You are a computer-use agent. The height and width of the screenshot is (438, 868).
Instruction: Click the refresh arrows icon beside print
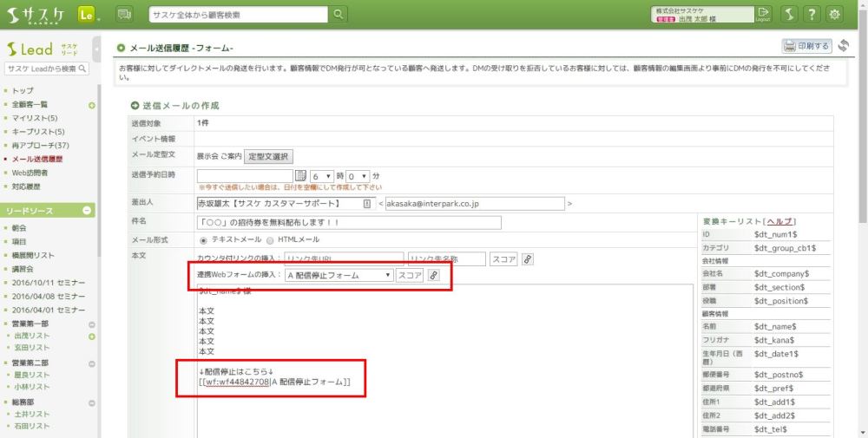[x=843, y=46]
